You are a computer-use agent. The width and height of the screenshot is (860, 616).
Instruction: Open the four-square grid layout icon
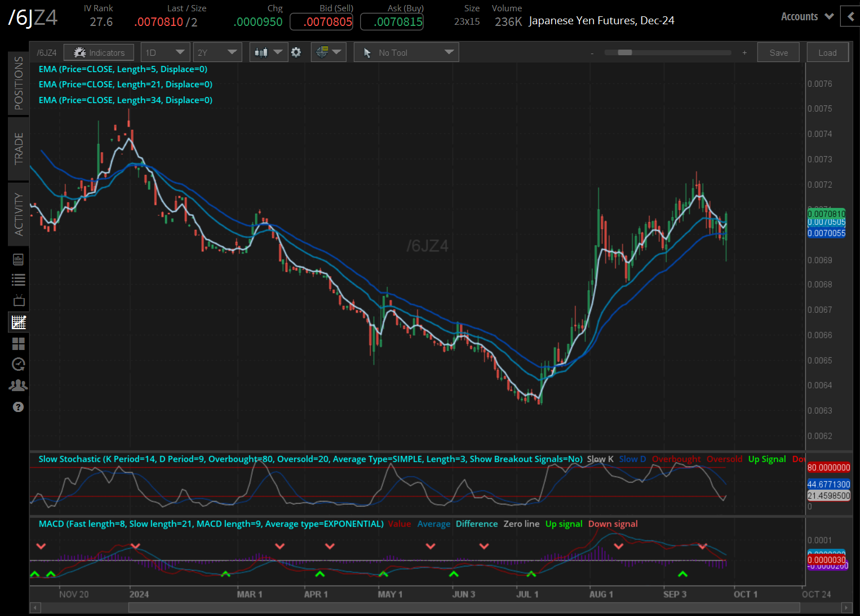pyautogui.click(x=19, y=344)
